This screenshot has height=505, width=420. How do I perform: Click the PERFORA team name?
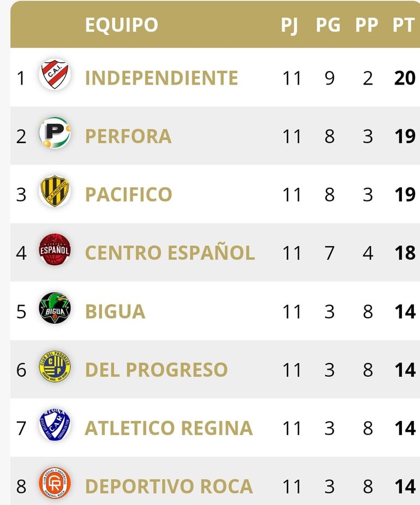(x=128, y=136)
